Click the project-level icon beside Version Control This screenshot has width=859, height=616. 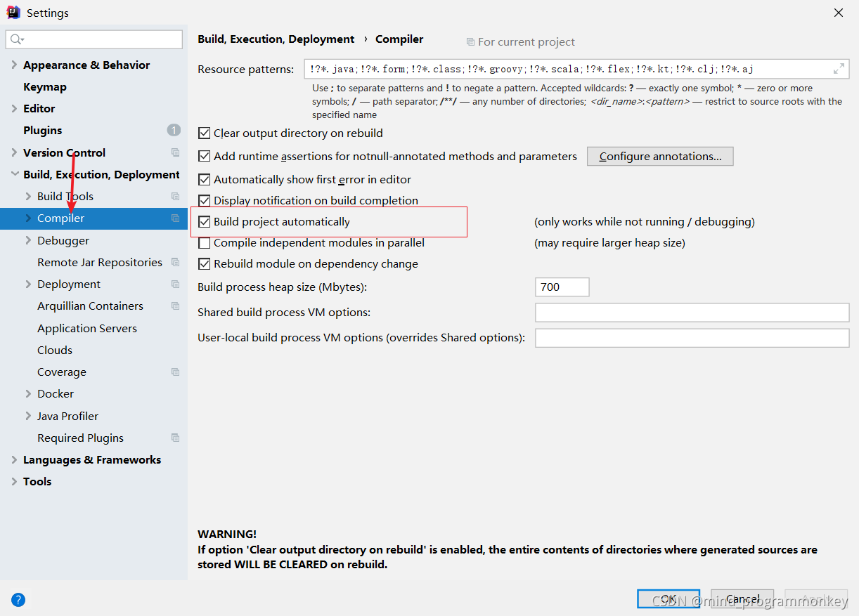(176, 152)
